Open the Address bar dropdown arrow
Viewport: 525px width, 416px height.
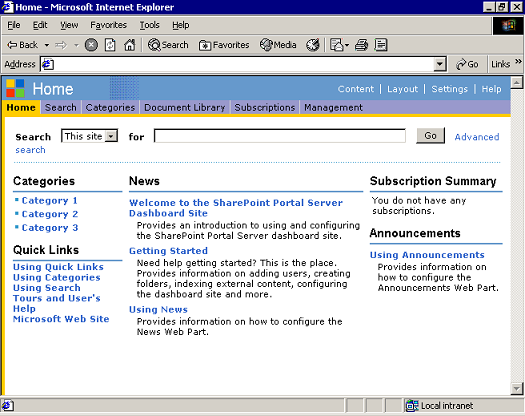440,64
